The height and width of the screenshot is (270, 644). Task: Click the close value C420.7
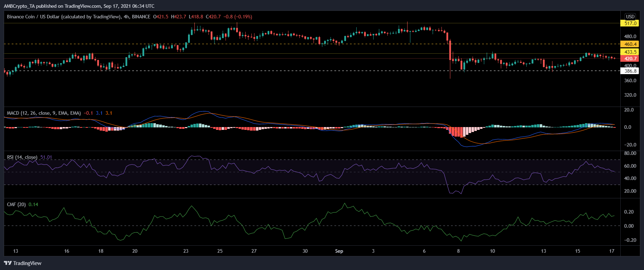(213, 17)
